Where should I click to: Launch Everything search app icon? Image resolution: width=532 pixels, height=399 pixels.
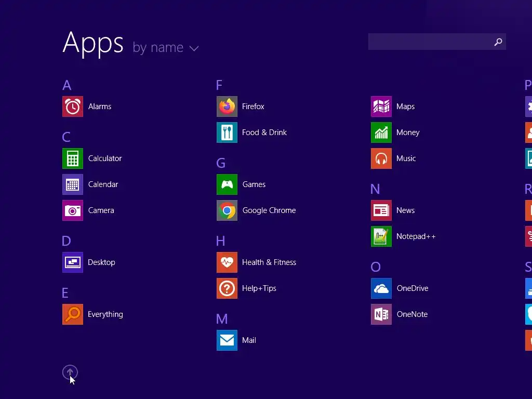[73, 314]
